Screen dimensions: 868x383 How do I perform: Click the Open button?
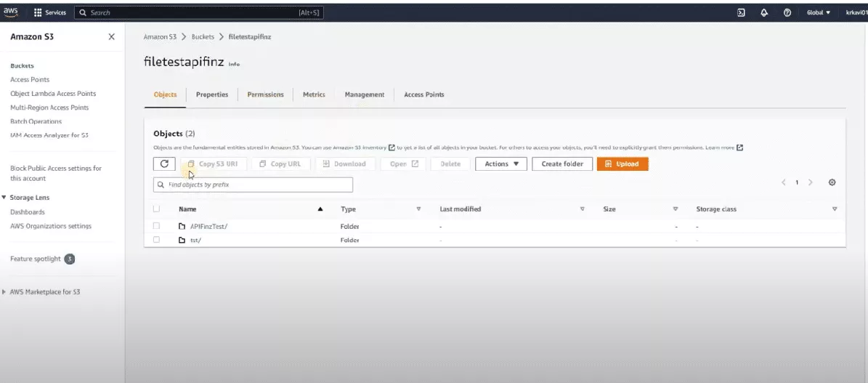click(403, 164)
